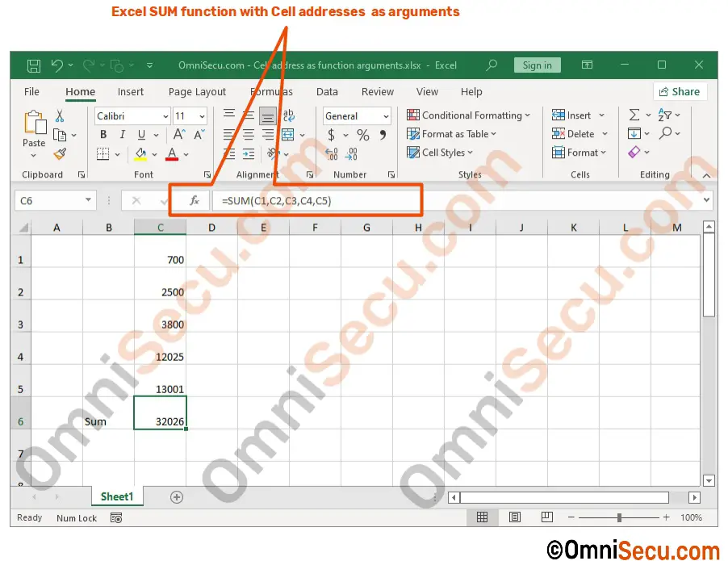This screenshot has height=561, width=728.
Task: Apply red font color A
Action: [x=172, y=153]
